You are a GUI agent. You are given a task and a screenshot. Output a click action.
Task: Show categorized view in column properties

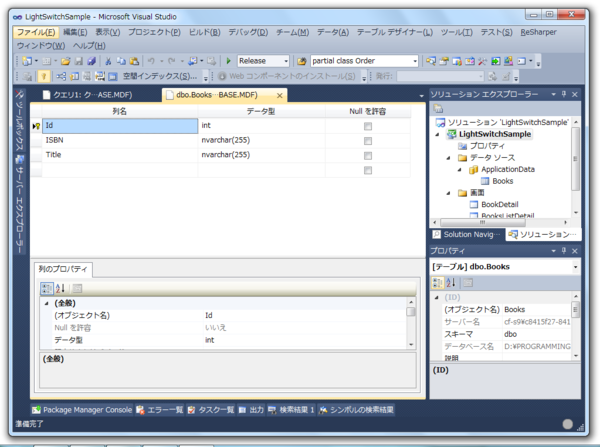coord(47,288)
